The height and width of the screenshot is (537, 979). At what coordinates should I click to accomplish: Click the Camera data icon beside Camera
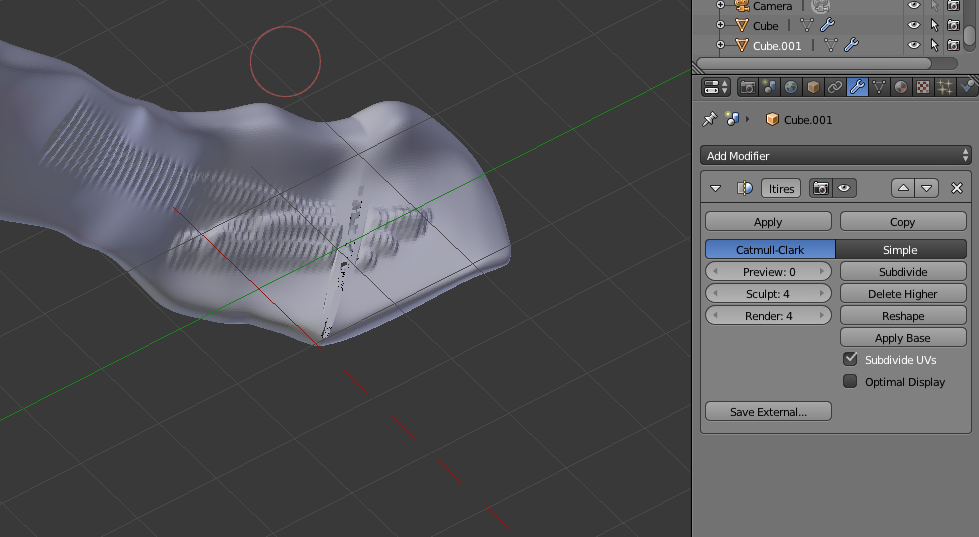click(820, 6)
